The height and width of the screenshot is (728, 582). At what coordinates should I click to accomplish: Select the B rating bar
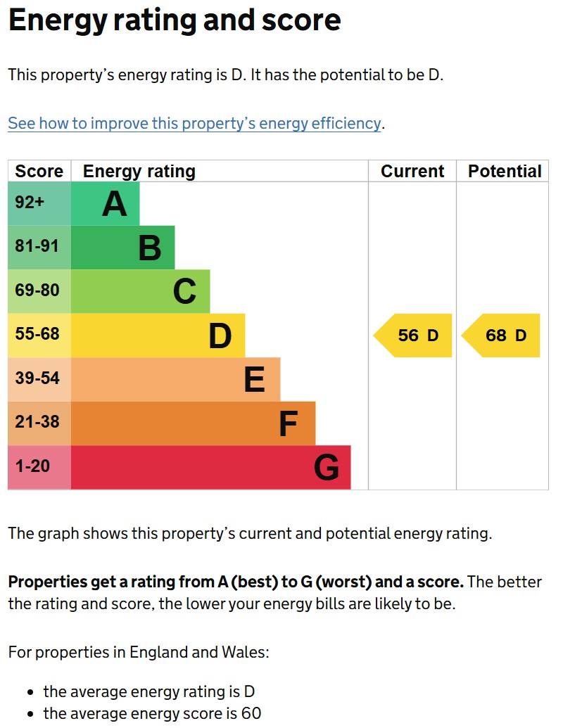[x=122, y=248]
